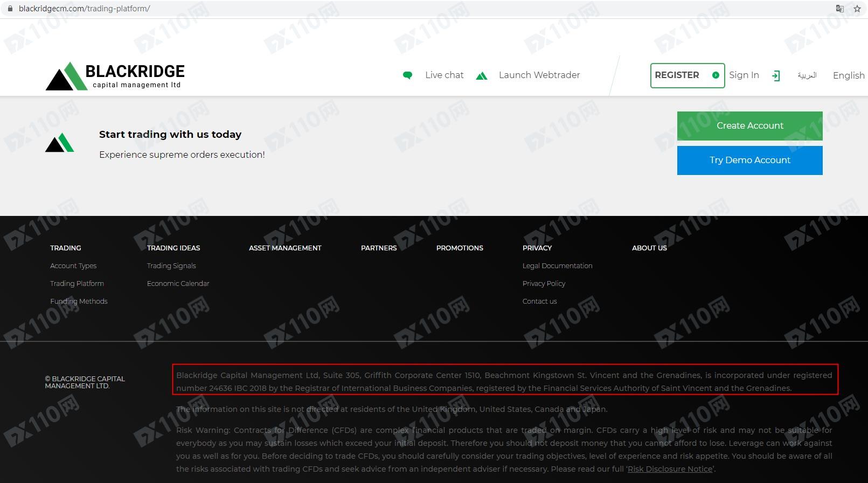Click the browser address bar URL
The height and width of the screenshot is (483, 868).
pos(84,9)
